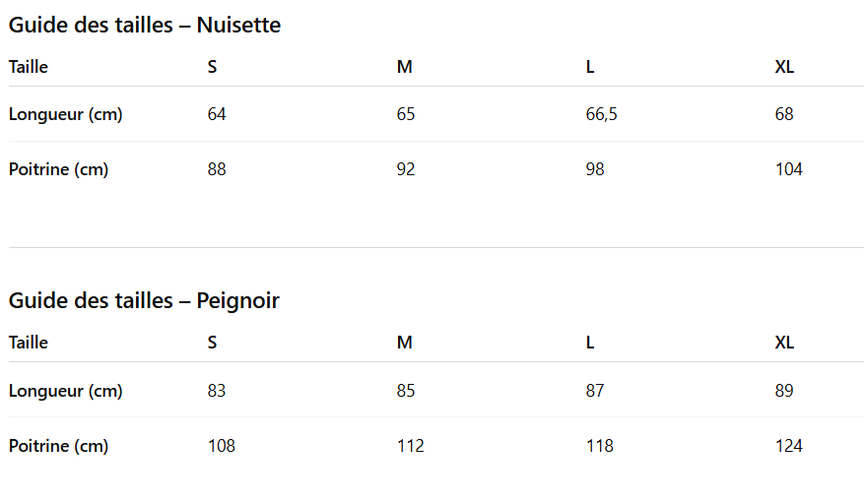
Task: Select the 'Poitrine (cm)' label in Peignoir table
Action: click(x=58, y=446)
